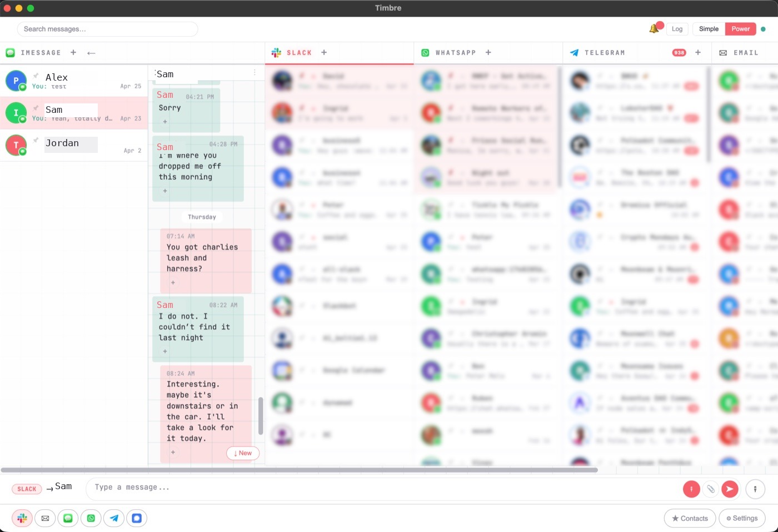
Task: Click the 938 unread Telegram badge
Action: pos(679,53)
